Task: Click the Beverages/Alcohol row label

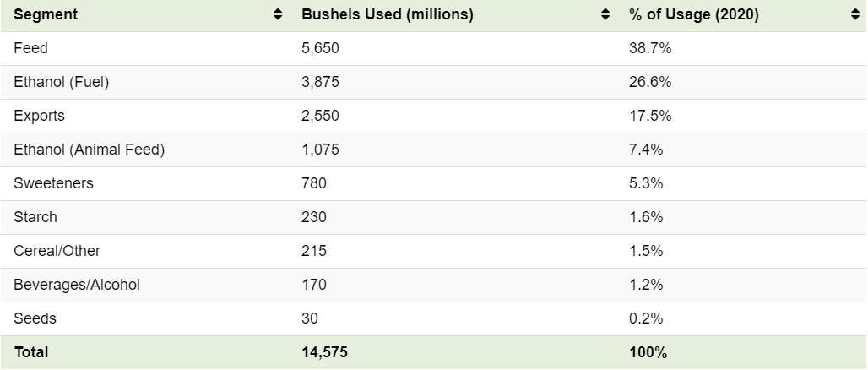Action: pyautogui.click(x=77, y=285)
